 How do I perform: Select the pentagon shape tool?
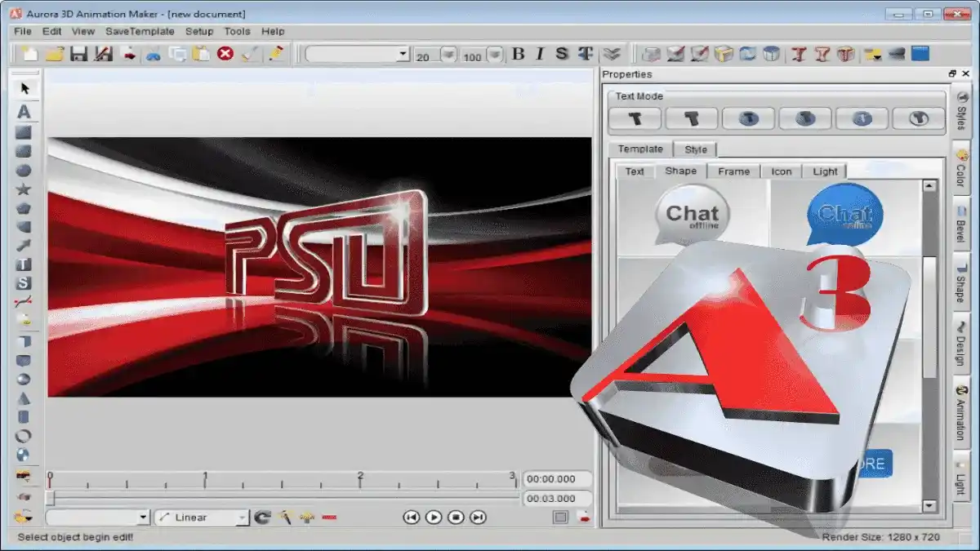(x=24, y=208)
